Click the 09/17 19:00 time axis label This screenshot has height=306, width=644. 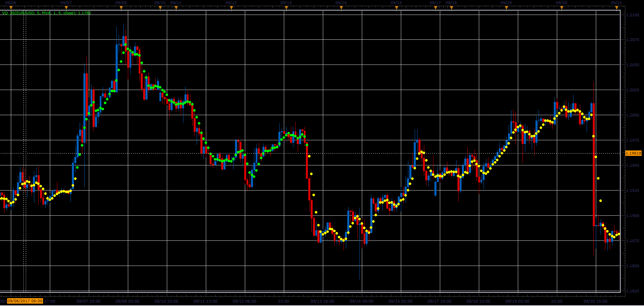pos(440,301)
